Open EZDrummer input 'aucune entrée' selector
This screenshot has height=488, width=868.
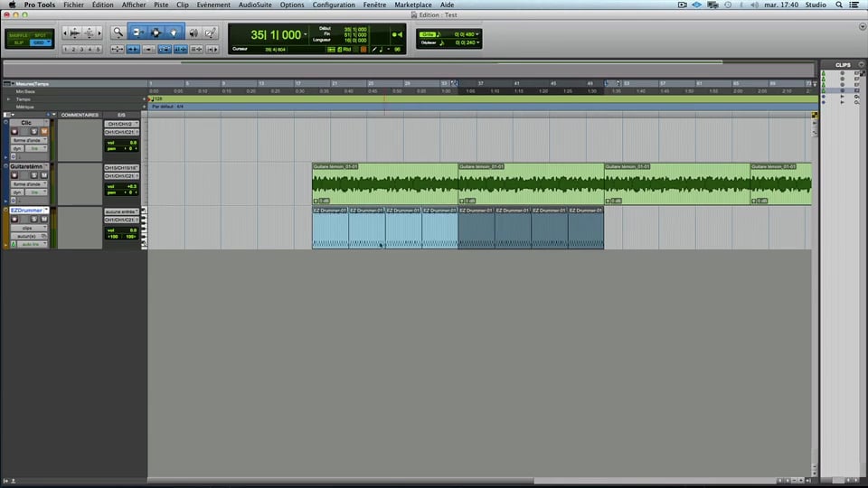click(x=122, y=211)
